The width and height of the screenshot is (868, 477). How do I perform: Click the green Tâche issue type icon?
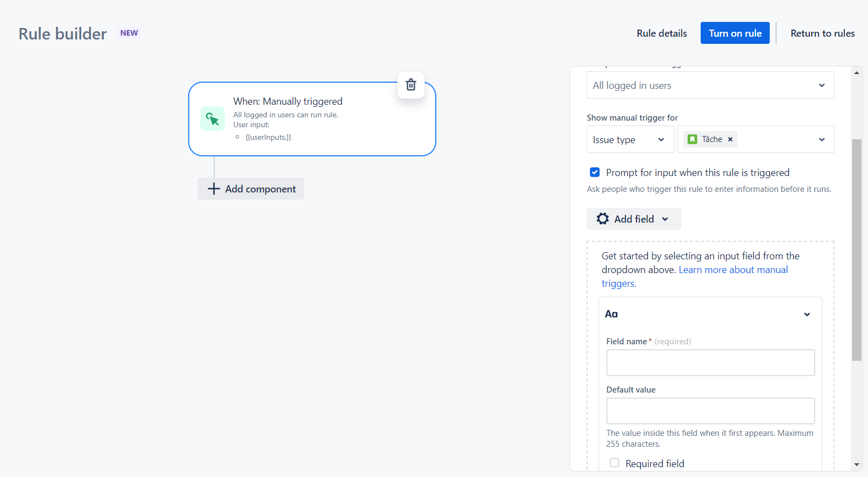tap(692, 139)
